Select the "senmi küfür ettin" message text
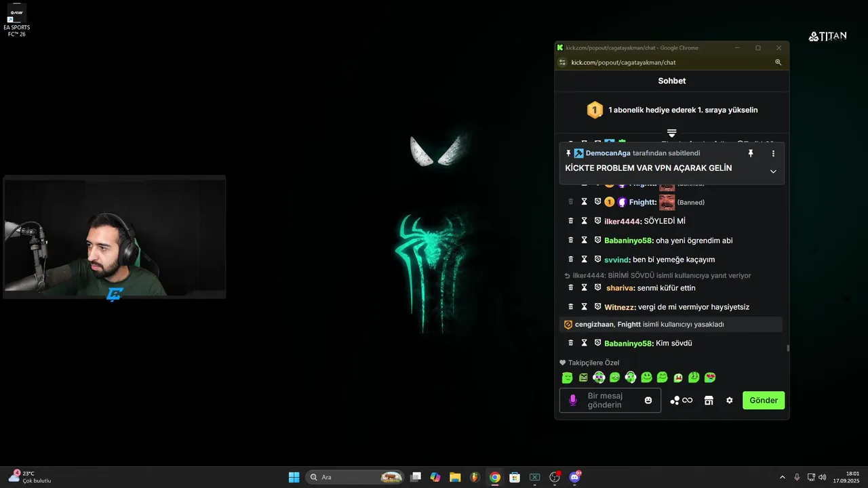 pyautogui.click(x=667, y=288)
